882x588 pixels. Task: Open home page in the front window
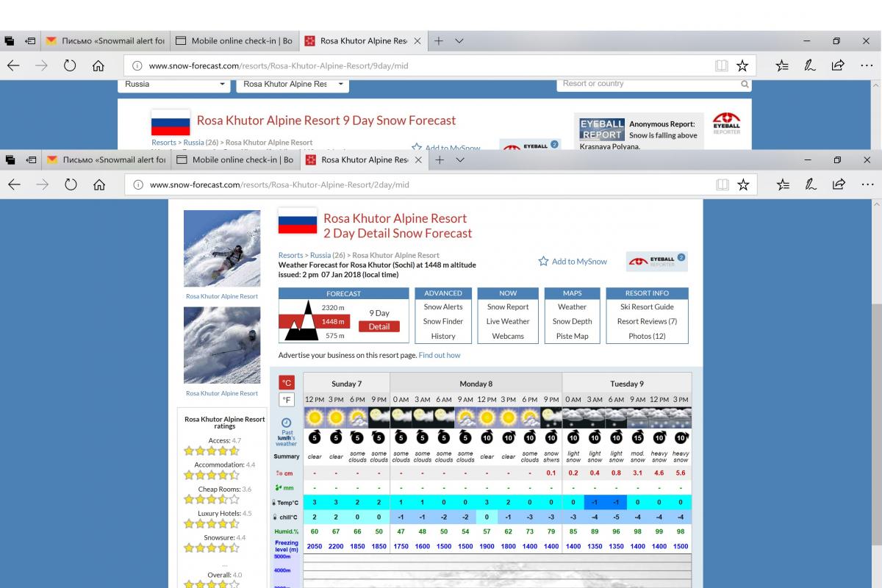point(98,184)
